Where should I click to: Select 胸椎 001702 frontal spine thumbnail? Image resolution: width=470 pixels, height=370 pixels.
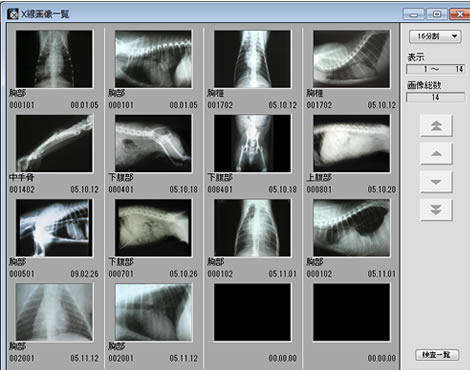tap(252, 59)
